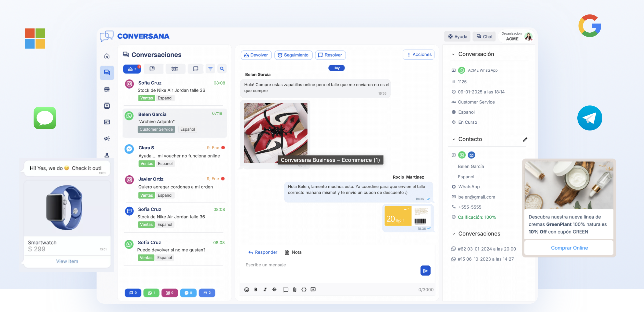Search conversations with magnifier icon
This screenshot has height=312, width=644.
pos(222,68)
